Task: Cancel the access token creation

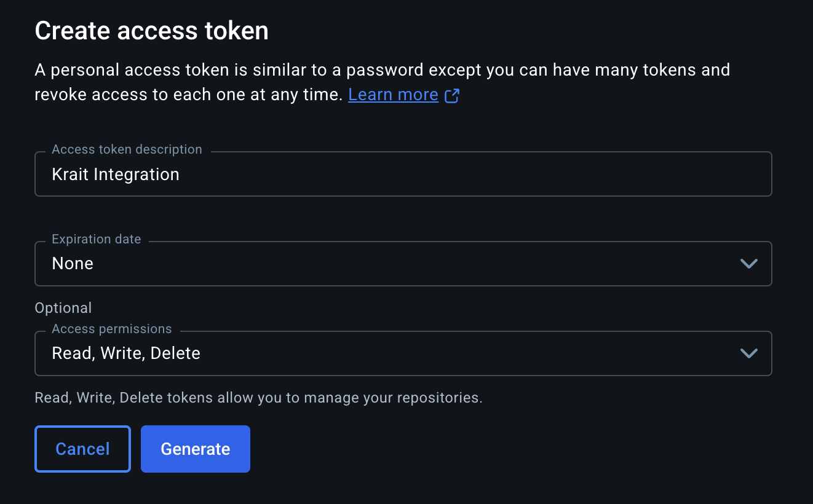Action: click(x=82, y=449)
